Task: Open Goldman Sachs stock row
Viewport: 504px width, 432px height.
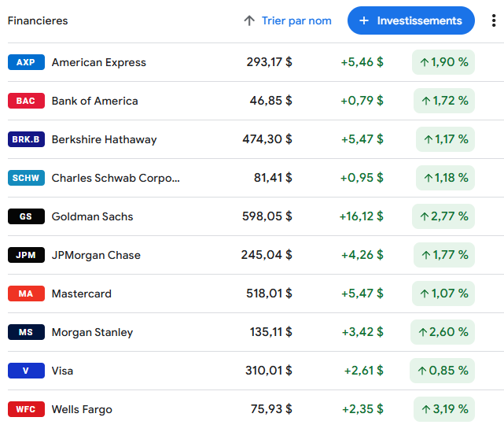Action: 256,216
